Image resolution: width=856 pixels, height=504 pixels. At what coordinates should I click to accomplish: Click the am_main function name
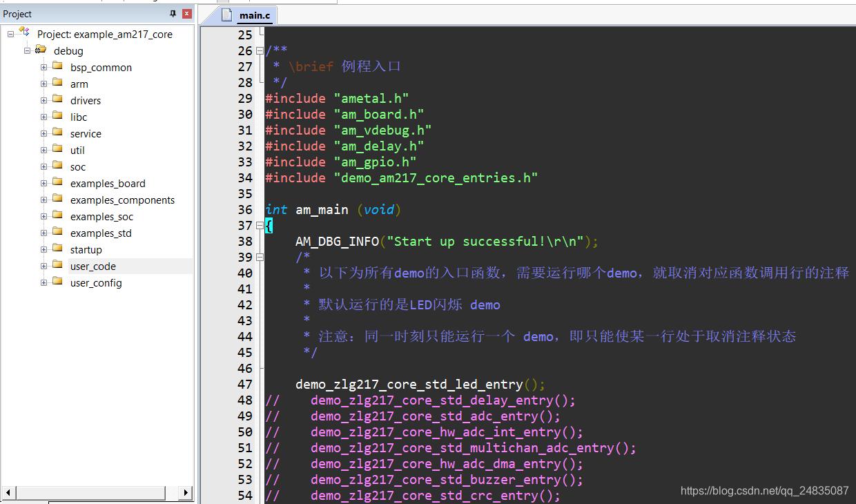322,210
